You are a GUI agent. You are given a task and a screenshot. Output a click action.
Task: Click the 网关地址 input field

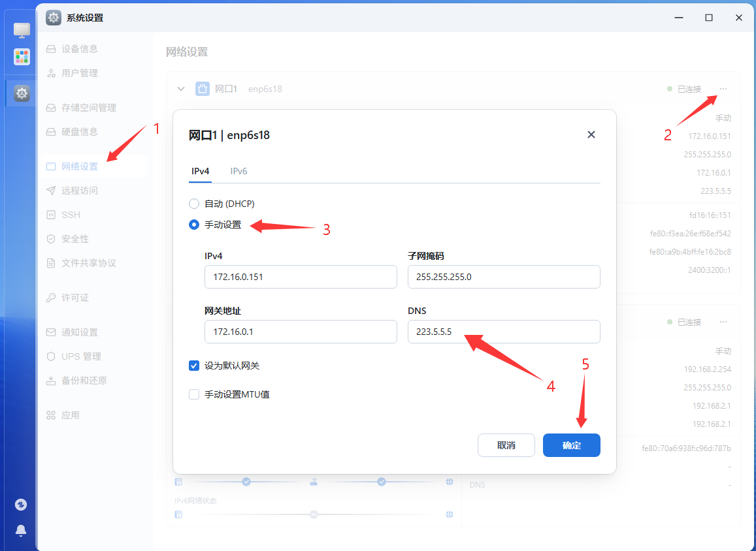(300, 332)
